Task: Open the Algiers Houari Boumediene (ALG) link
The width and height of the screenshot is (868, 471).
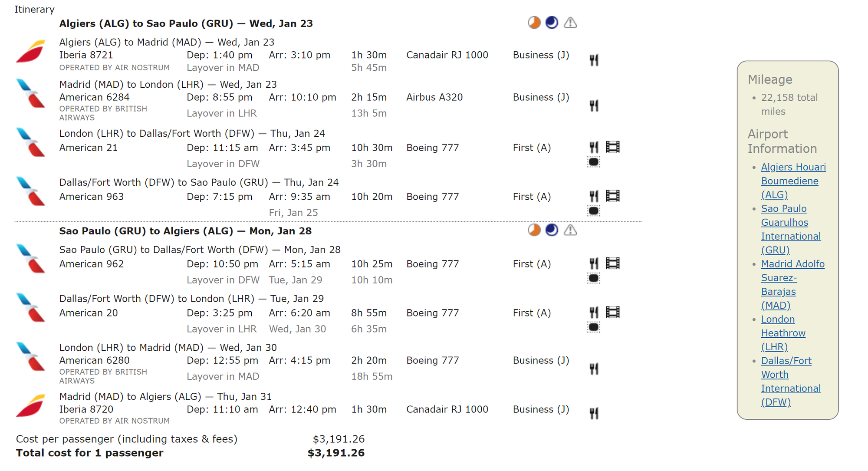Action: click(x=793, y=181)
